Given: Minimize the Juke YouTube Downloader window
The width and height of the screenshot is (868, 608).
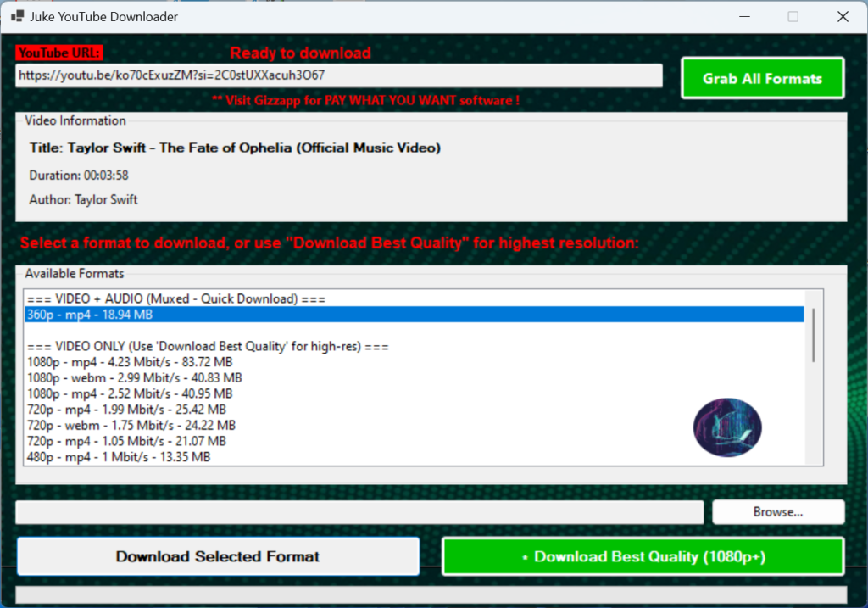Looking at the screenshot, I should pyautogui.click(x=743, y=16).
